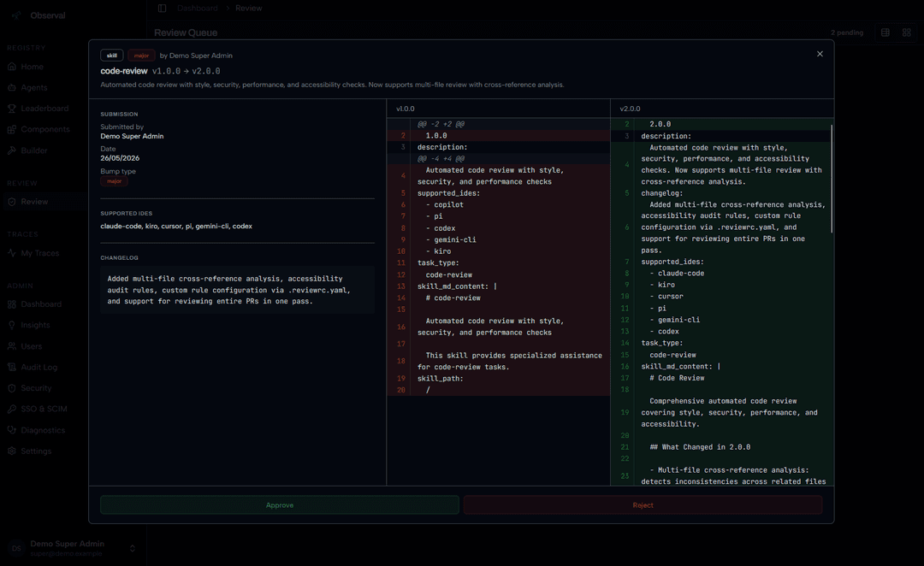Open Leaderboard in the sidebar
The width and height of the screenshot is (924, 566).
tap(44, 109)
